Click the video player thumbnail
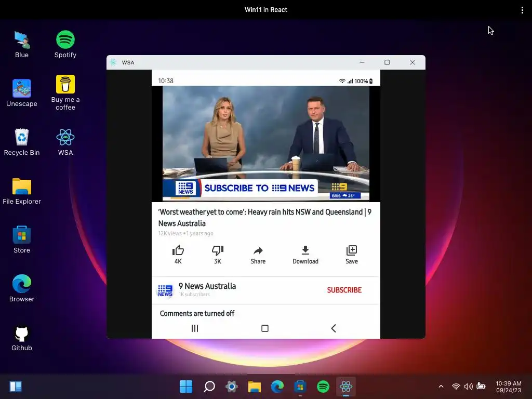532x399 pixels. [x=265, y=143]
